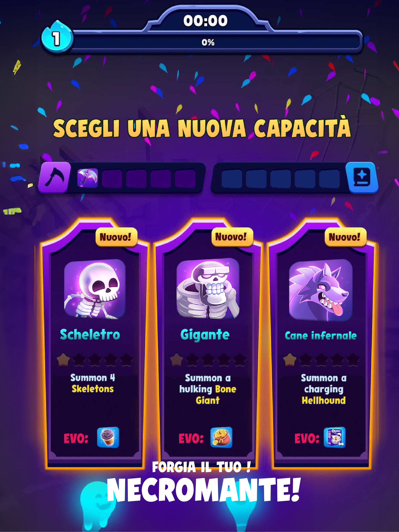Select the scythe weapon category icon
This screenshot has width=399, height=532.
point(55,177)
